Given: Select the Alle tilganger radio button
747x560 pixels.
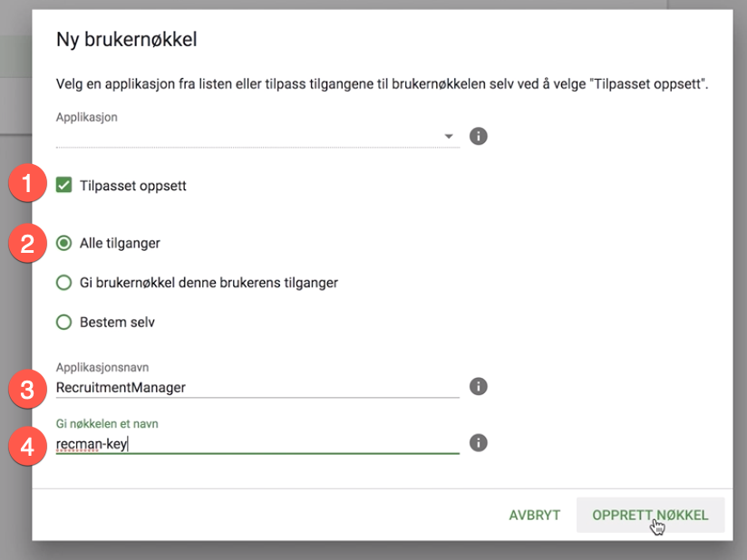Looking at the screenshot, I should point(64,243).
